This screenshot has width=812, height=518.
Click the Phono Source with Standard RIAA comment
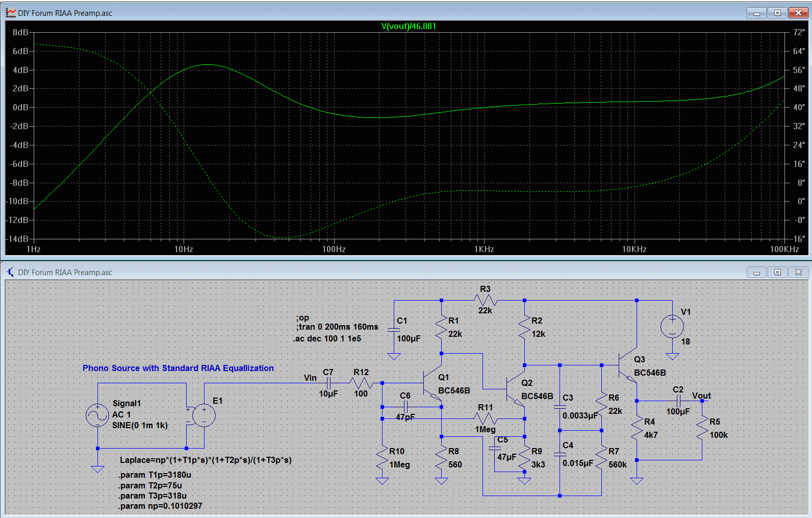178,368
